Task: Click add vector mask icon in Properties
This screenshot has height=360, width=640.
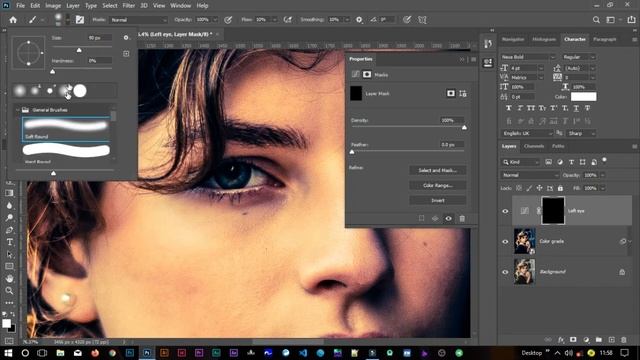Action: [x=463, y=93]
